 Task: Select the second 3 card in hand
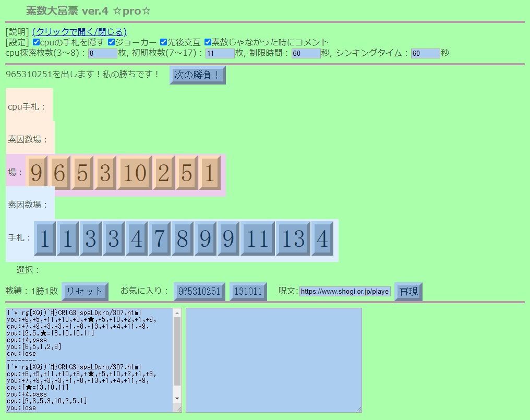(114, 238)
